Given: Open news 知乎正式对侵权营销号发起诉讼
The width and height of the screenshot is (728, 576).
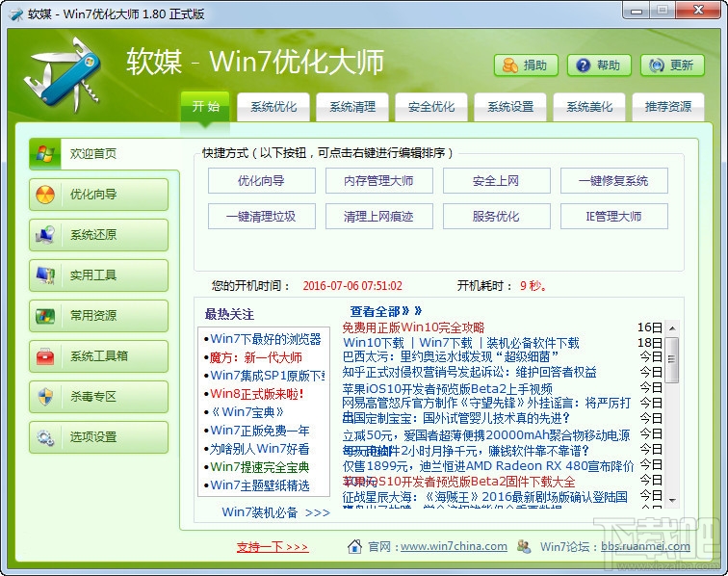Looking at the screenshot, I should [469, 372].
